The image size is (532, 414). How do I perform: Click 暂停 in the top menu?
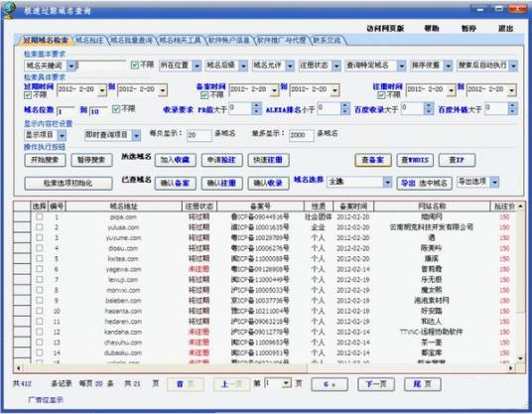click(x=468, y=29)
